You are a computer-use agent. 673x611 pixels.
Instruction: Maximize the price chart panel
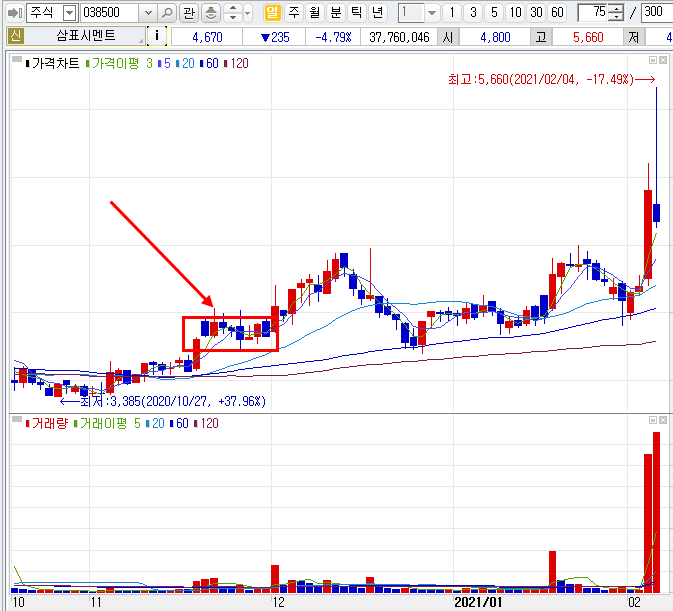(653, 60)
